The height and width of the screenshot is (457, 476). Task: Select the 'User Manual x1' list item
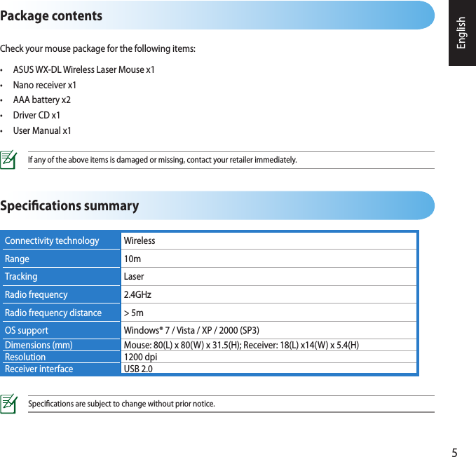coord(42,130)
